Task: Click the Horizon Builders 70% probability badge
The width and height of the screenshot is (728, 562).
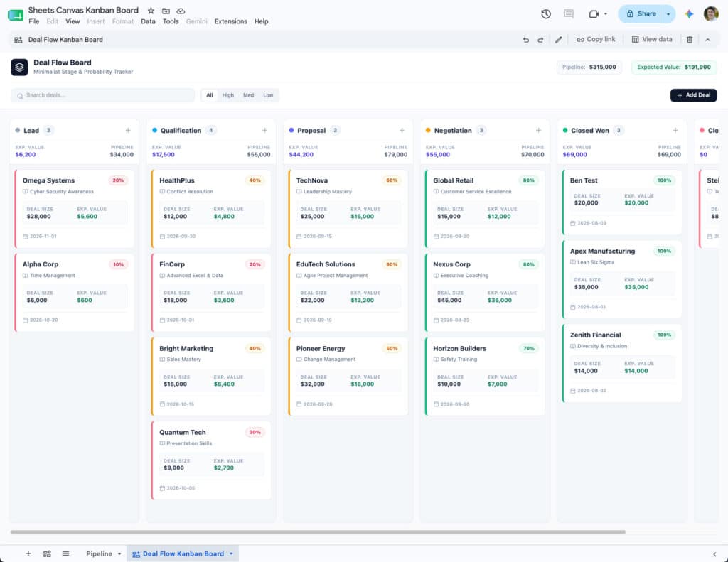Action: coord(529,349)
